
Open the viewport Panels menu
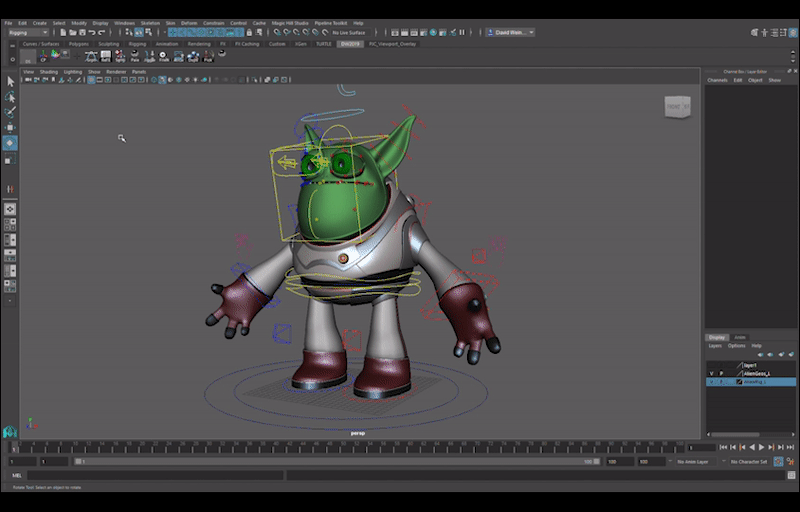coord(139,72)
